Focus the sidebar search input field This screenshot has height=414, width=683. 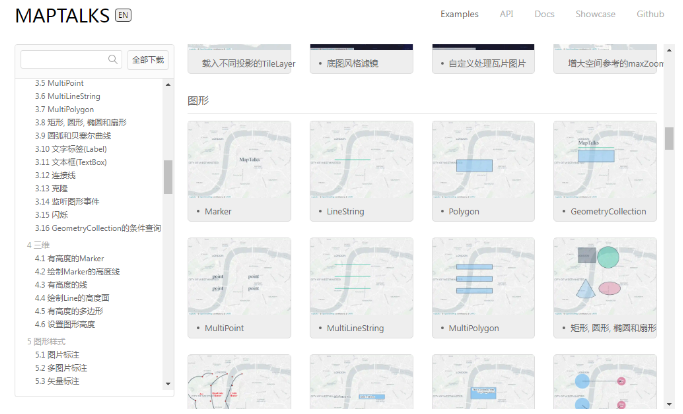coord(70,59)
